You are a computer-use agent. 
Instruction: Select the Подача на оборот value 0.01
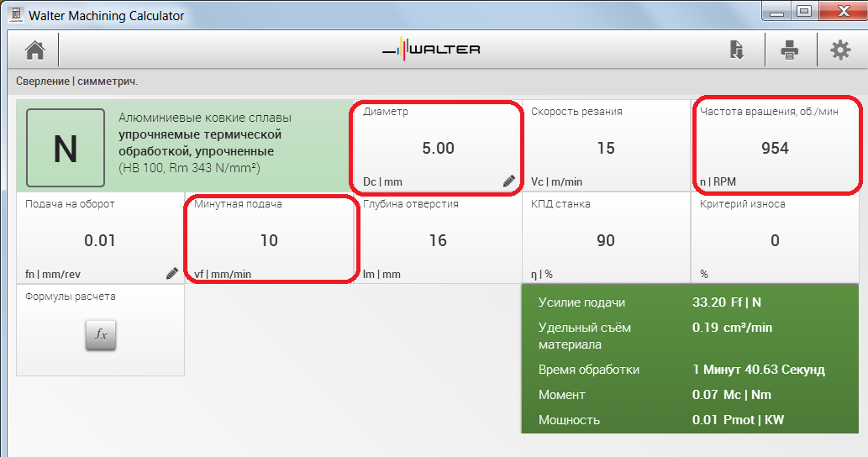tap(100, 240)
